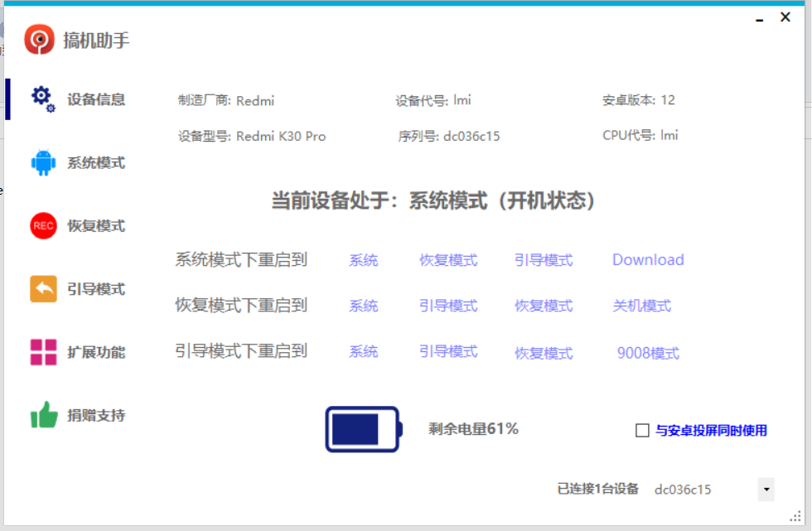
Task: Enable 与安卓投屏同时使用 checkbox
Action: point(641,429)
